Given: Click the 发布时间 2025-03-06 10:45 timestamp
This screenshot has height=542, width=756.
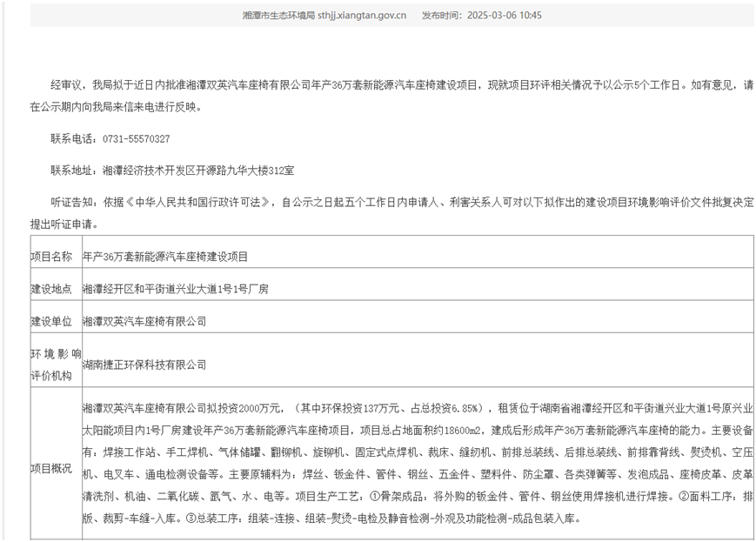Looking at the screenshot, I should click(x=481, y=16).
